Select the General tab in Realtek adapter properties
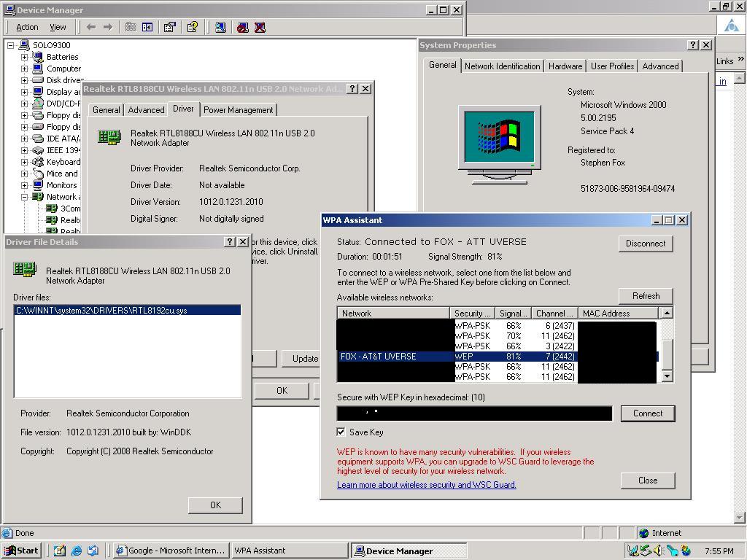 107,110
